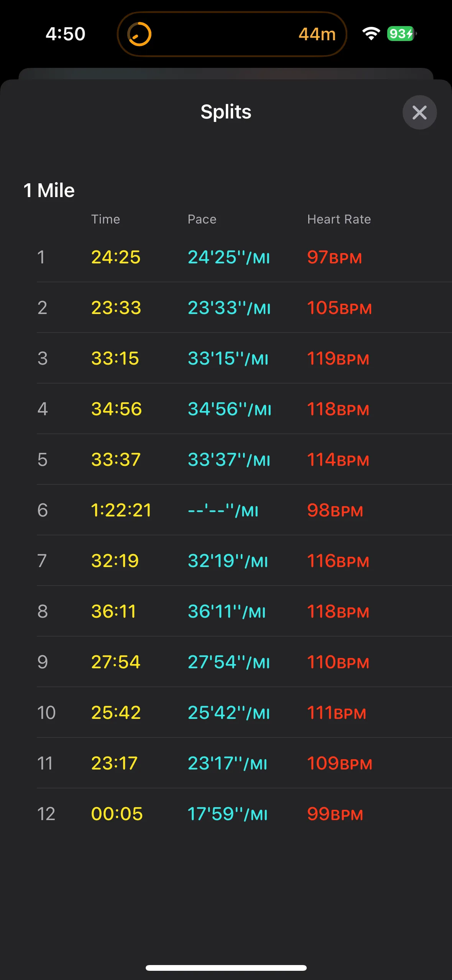
Task: Tap the blank pace for split 6
Action: pos(223,510)
